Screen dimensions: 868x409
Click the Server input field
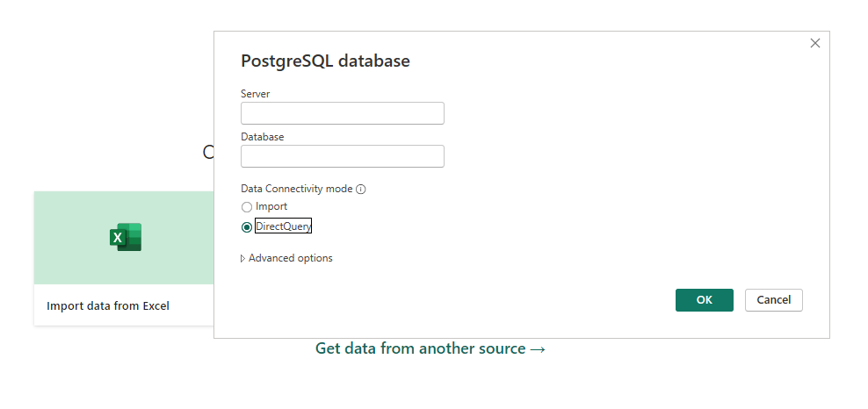coord(342,113)
